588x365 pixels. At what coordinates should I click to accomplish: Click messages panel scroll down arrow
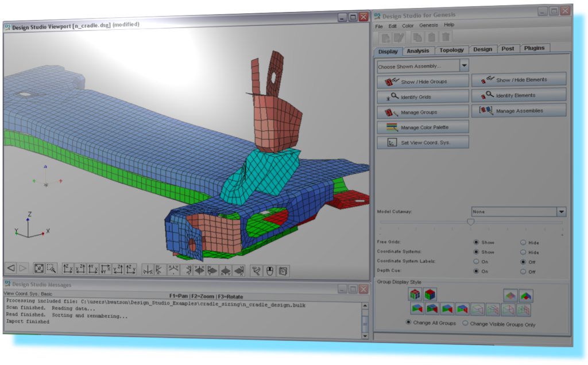[x=365, y=336]
